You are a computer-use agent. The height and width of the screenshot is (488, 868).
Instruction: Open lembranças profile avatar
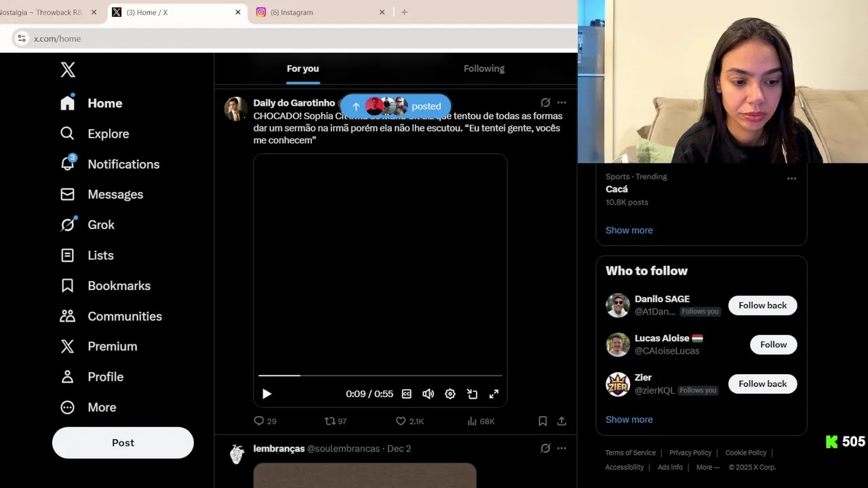(236, 454)
